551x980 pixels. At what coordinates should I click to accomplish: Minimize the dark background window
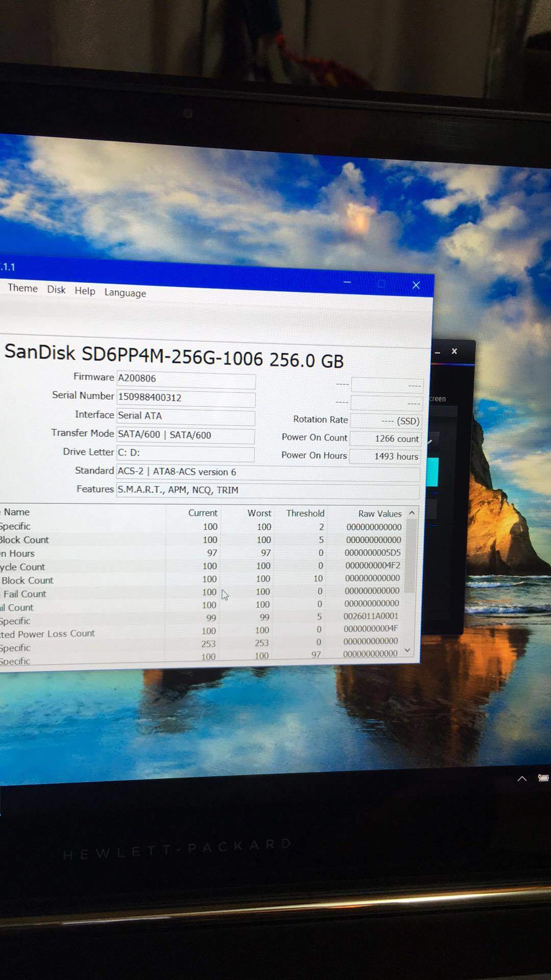[438, 352]
